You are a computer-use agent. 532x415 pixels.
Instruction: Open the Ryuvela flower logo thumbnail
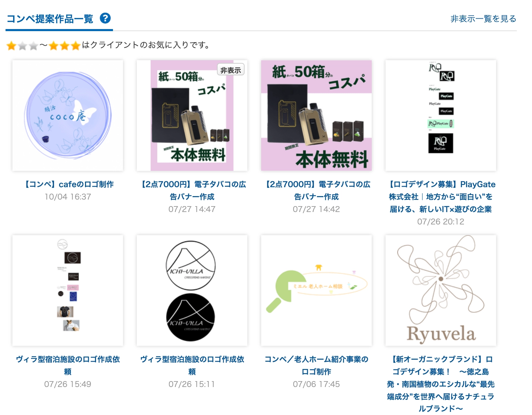click(441, 290)
